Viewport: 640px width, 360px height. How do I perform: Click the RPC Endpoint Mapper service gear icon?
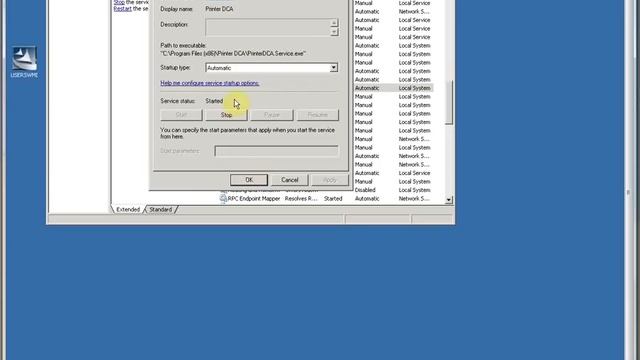click(223, 198)
